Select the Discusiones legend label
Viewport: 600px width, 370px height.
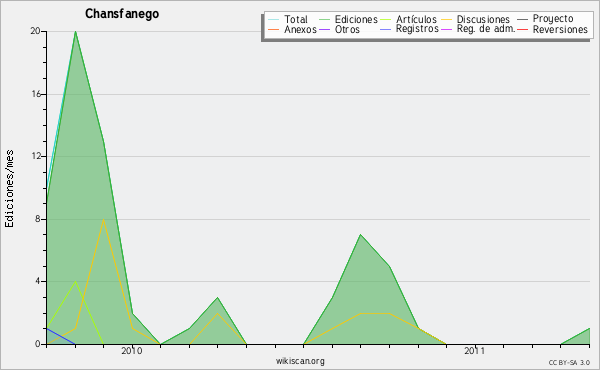click(483, 20)
